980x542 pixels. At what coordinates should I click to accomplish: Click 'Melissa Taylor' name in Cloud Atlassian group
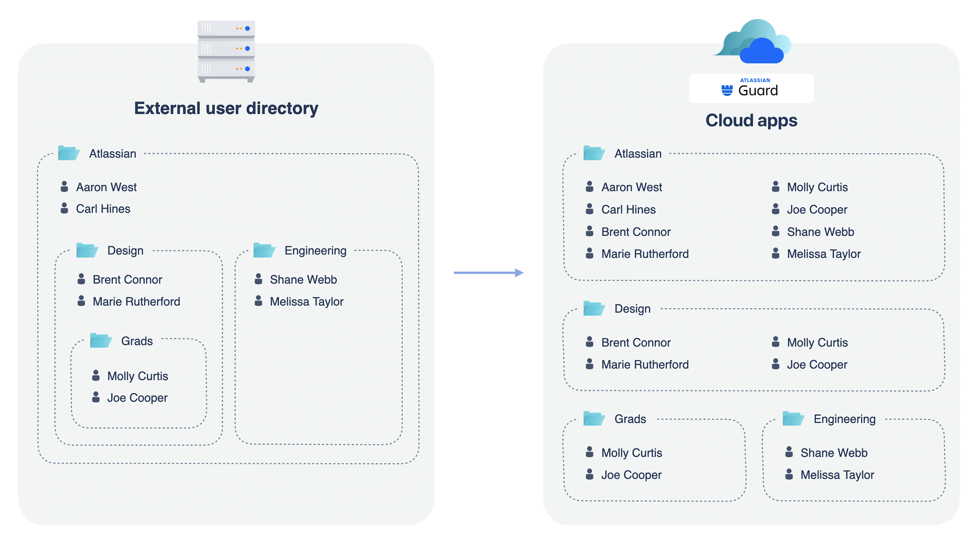[x=824, y=254]
